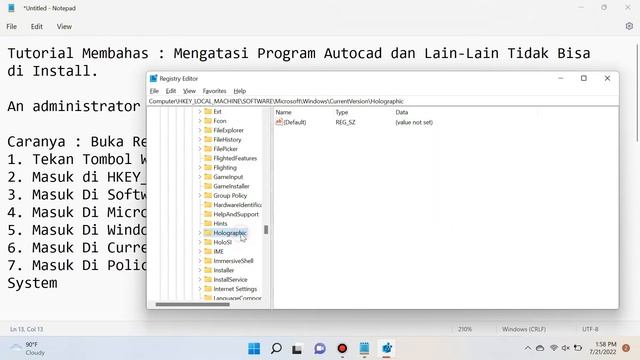Viewport: 640px width, 360px height.
Task: Click REG_SZ type of Default value
Action: (x=345, y=122)
